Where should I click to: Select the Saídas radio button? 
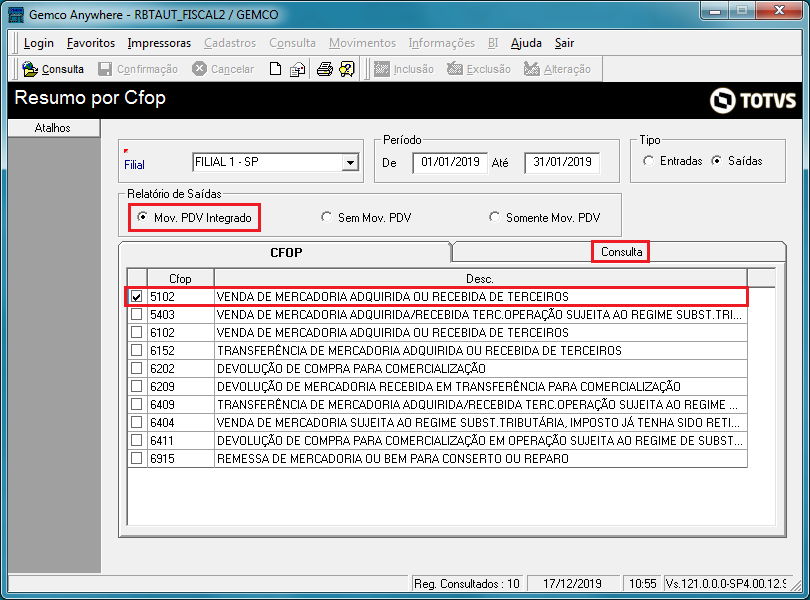(x=716, y=161)
